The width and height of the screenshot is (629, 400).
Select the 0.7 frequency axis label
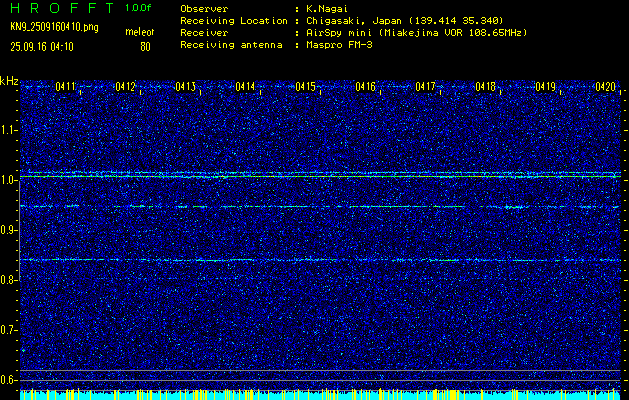tap(8, 330)
